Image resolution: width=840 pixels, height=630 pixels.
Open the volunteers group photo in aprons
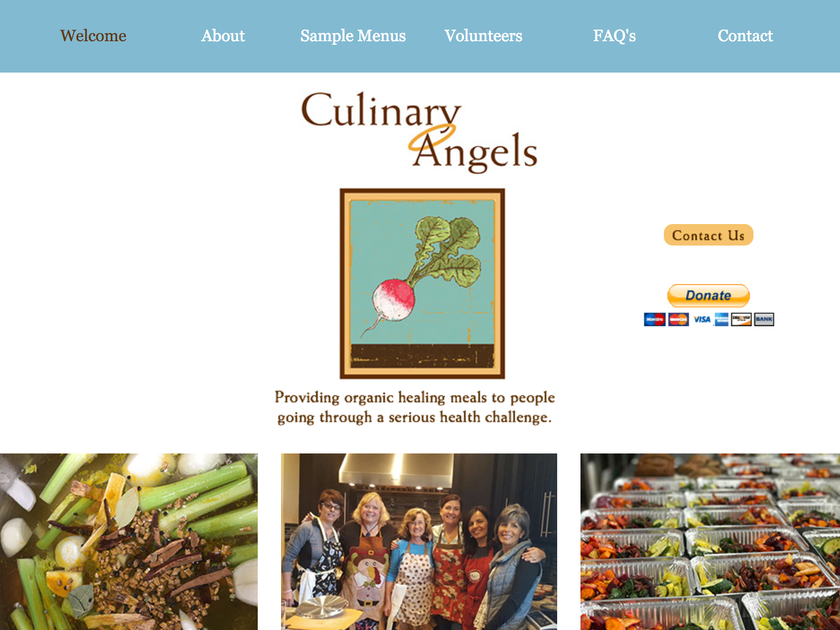pos(419,542)
